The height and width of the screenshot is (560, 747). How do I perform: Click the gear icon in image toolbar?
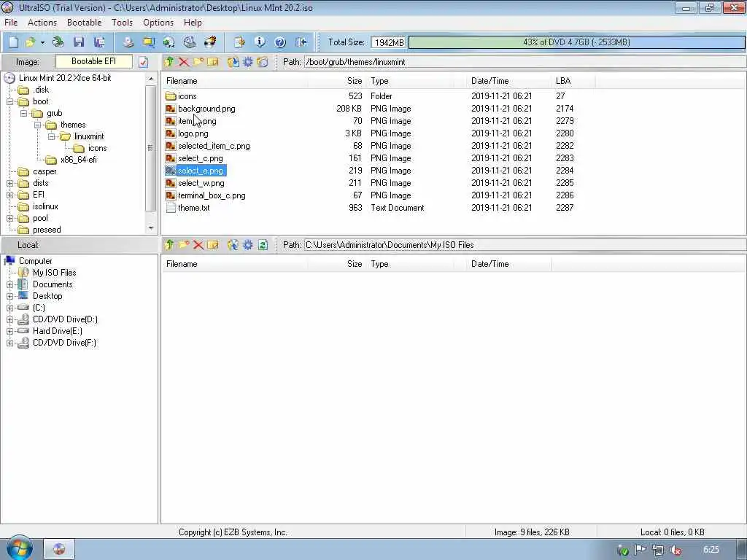pyautogui.click(x=248, y=62)
